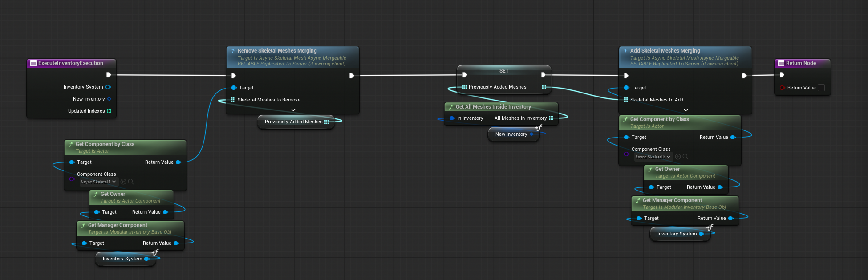Click the Remove Skeletal Meshes Merging exec output pin

pos(352,76)
